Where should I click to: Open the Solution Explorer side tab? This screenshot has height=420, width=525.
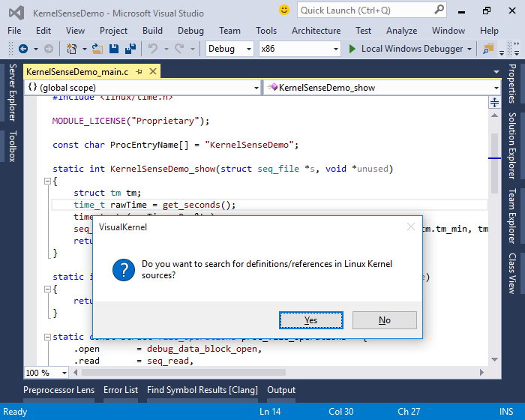click(x=512, y=145)
